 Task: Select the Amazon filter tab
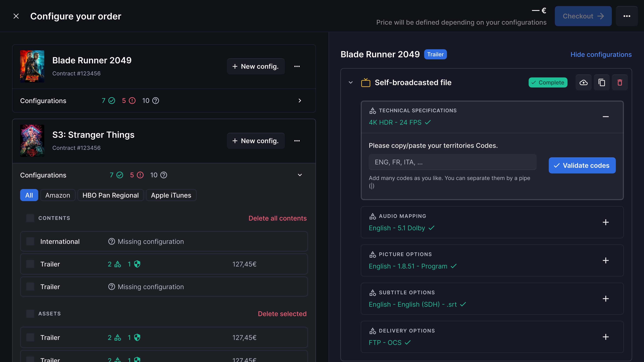58,195
